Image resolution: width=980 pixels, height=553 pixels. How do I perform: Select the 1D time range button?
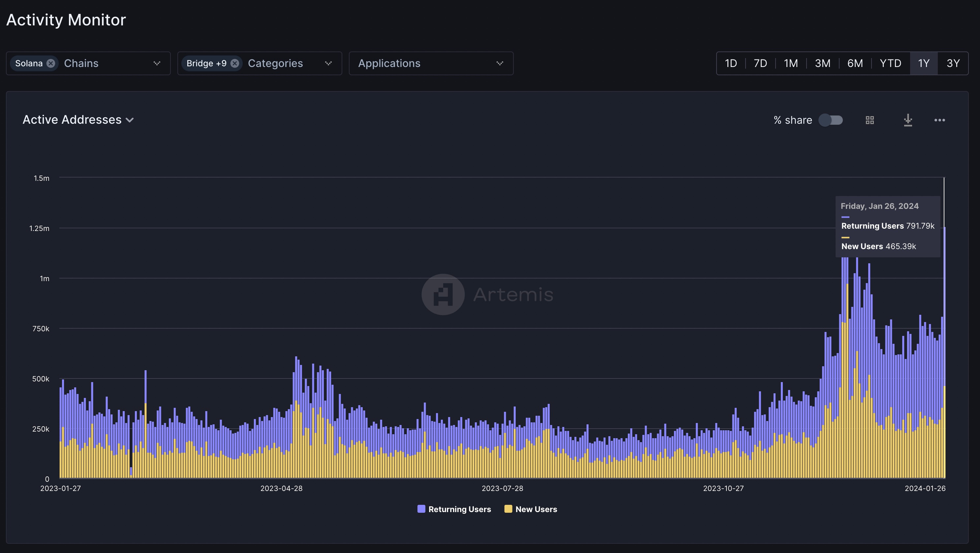tap(731, 63)
